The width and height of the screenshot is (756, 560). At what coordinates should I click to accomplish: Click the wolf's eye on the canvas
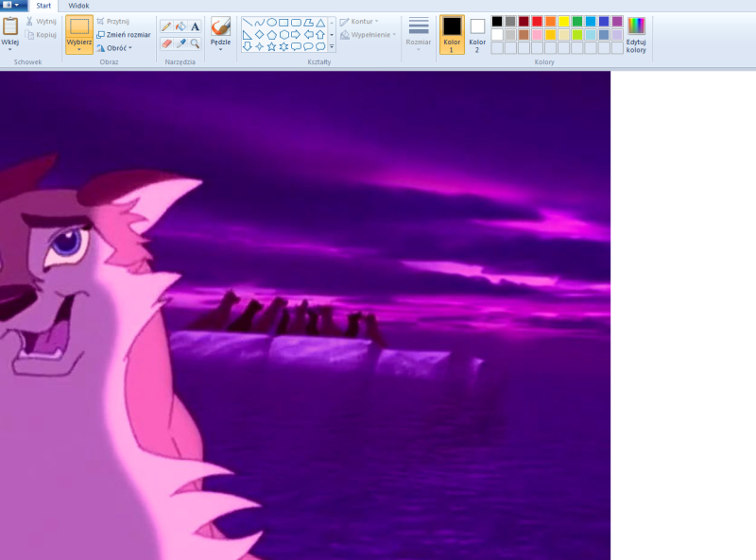[x=67, y=242]
